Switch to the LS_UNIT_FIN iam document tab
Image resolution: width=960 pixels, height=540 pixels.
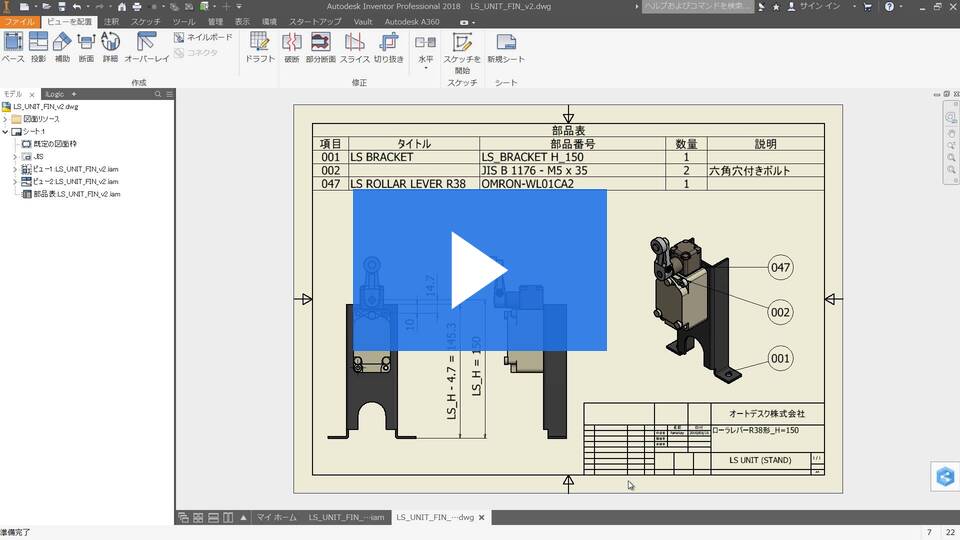(x=346, y=517)
